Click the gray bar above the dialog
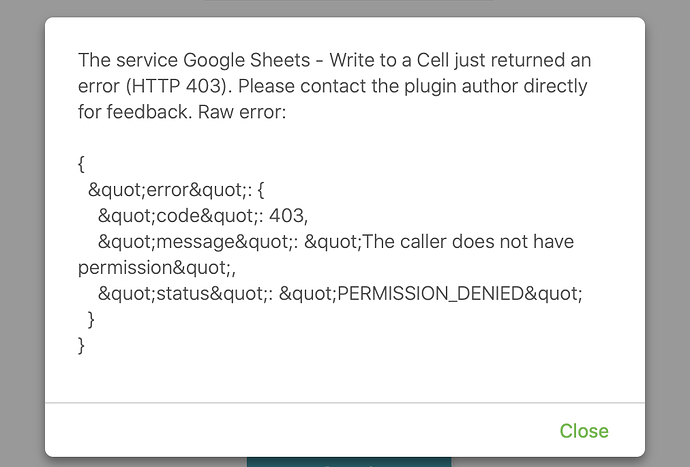 pos(349,0)
